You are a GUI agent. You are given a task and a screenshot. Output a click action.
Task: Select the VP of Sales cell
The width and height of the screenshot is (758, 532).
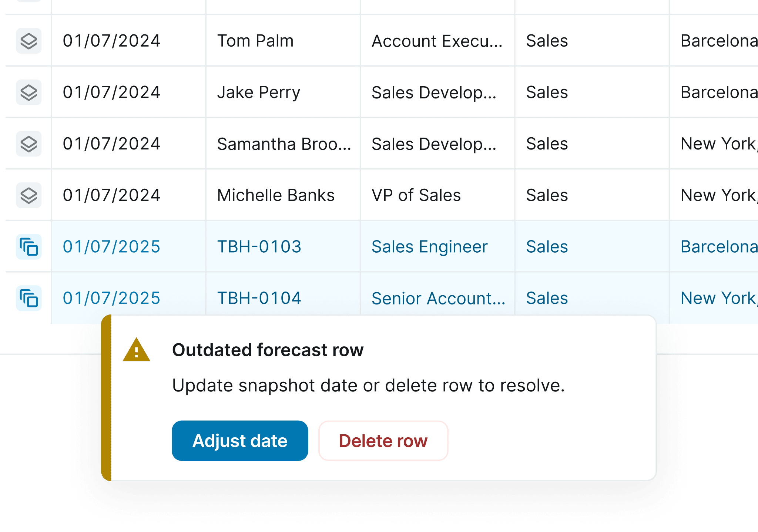[416, 195]
